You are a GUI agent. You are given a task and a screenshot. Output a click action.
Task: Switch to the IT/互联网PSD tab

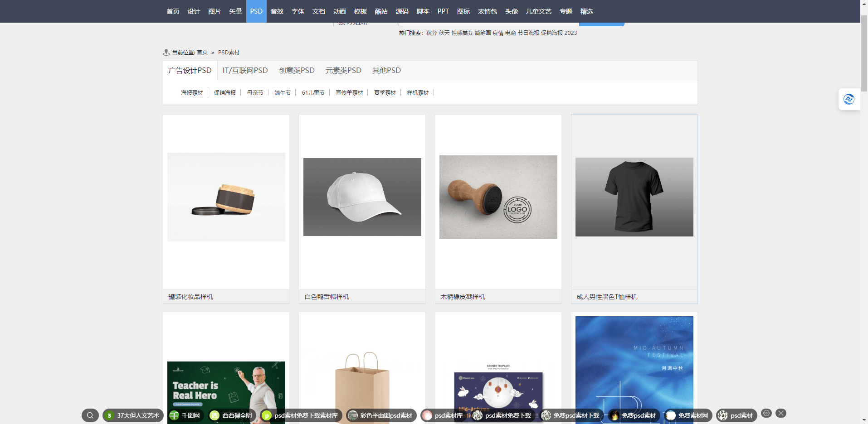click(245, 70)
